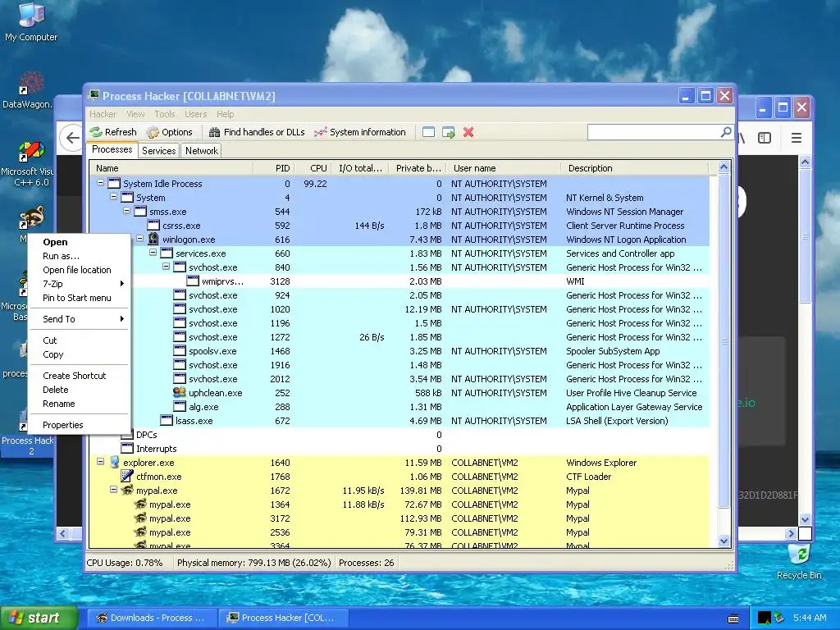The image size is (840, 630).
Task: Collapse svchost.exe PID 840 node
Action: [x=166, y=267]
